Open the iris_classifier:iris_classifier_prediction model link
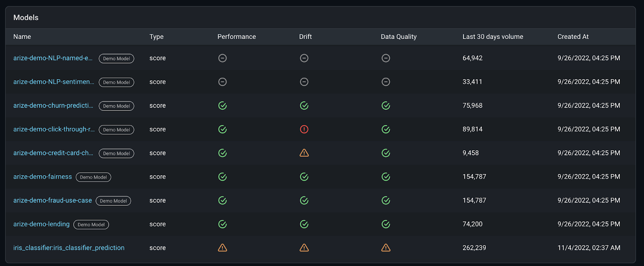Screen dimensions: 644x266 tap(69, 248)
